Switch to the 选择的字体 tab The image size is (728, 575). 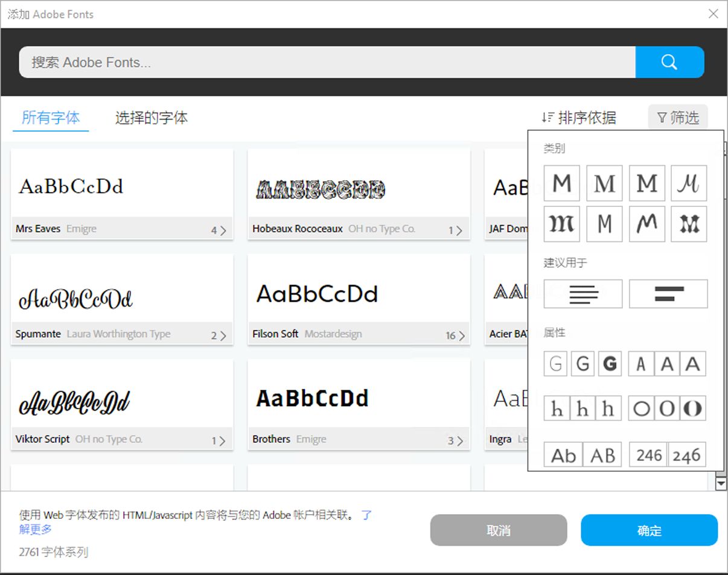(x=150, y=118)
